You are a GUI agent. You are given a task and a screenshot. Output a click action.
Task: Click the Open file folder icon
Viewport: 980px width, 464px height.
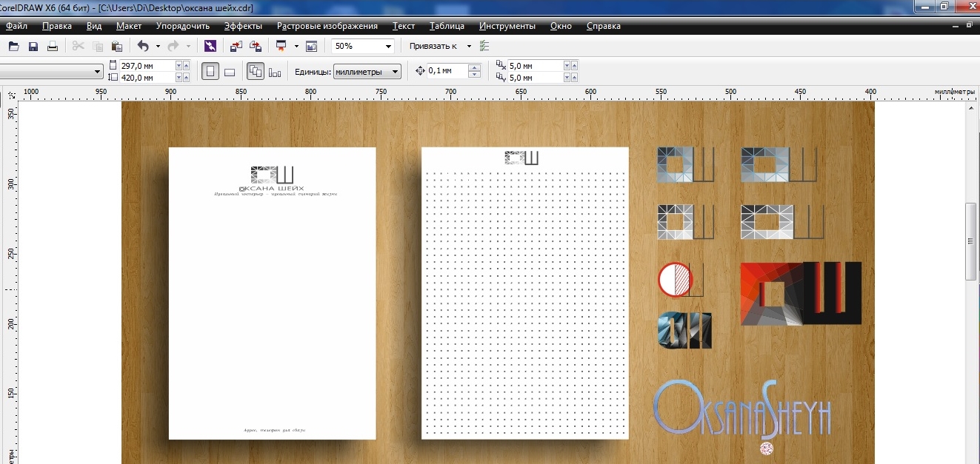13,47
